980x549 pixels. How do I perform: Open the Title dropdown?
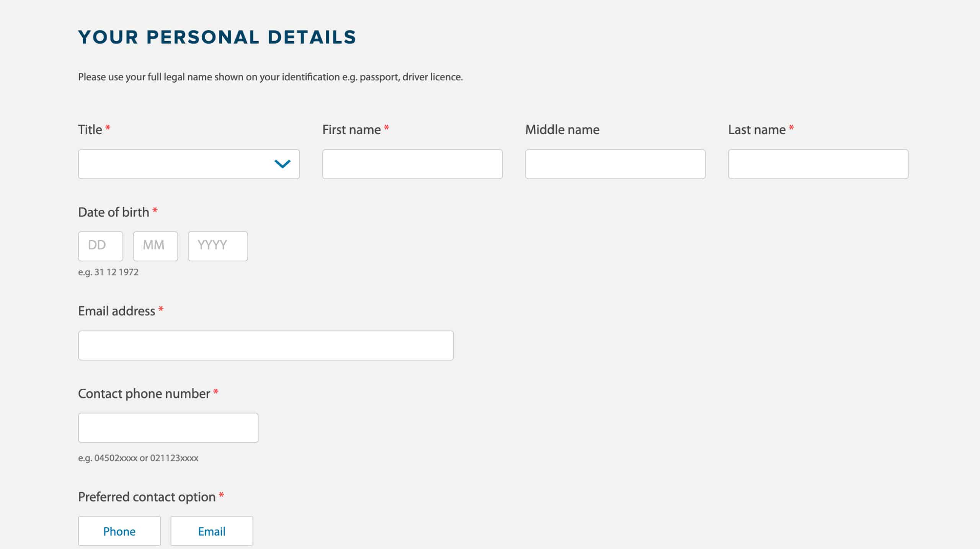point(189,164)
